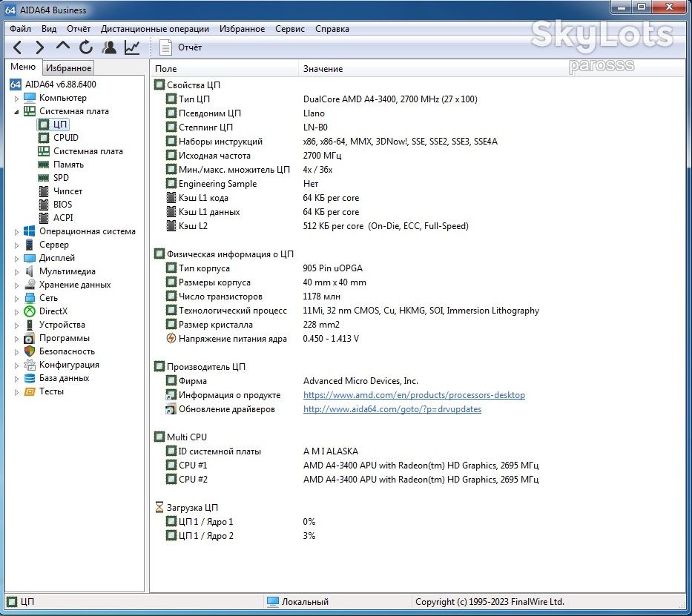Select the Программы tree item
The height and width of the screenshot is (616, 692).
(x=65, y=338)
